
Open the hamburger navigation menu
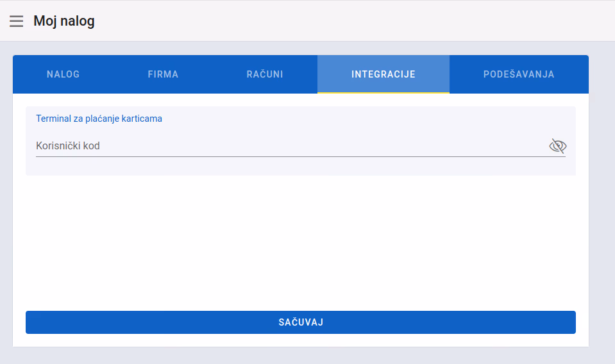[17, 21]
